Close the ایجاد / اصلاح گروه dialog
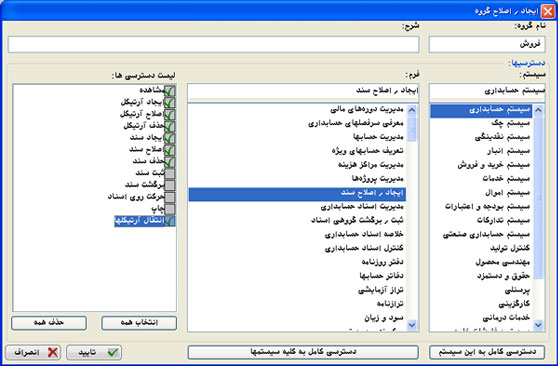Screen dimensions: 558x366 548,11
